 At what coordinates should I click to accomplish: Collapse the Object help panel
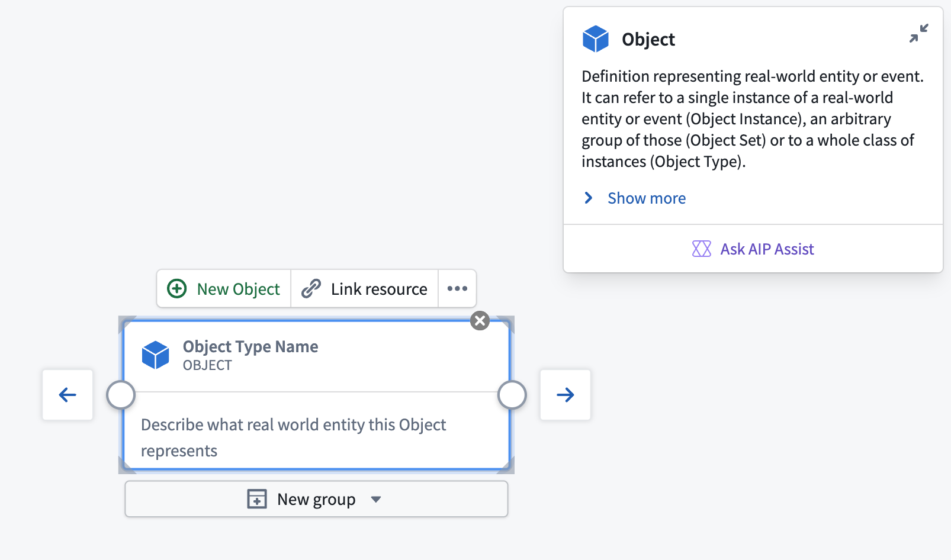pyautogui.click(x=918, y=33)
